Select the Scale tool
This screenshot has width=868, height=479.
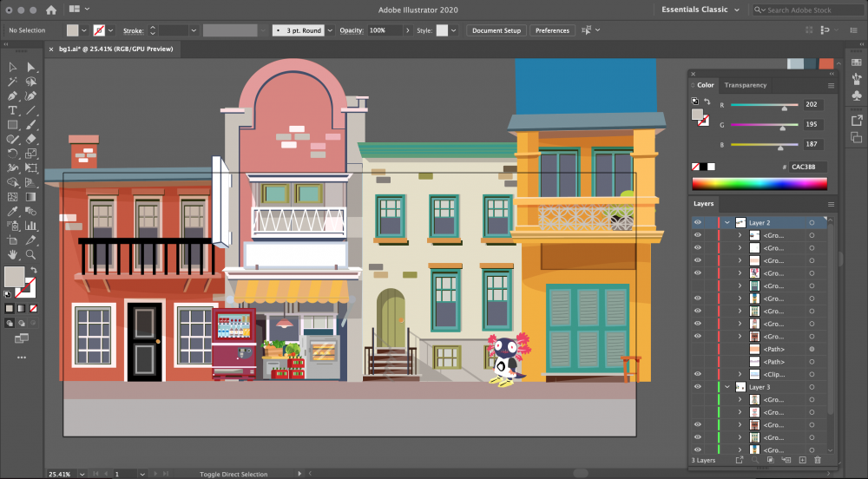[x=30, y=154]
